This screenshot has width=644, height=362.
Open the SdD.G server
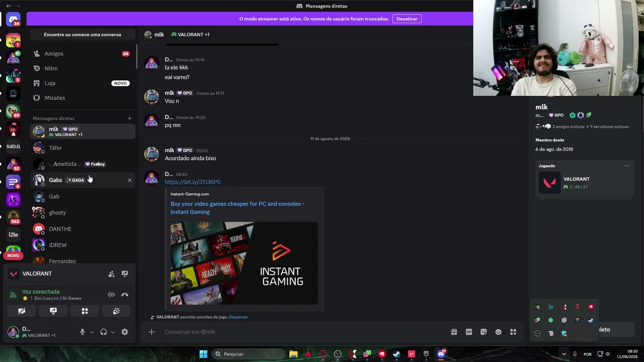[13, 146]
